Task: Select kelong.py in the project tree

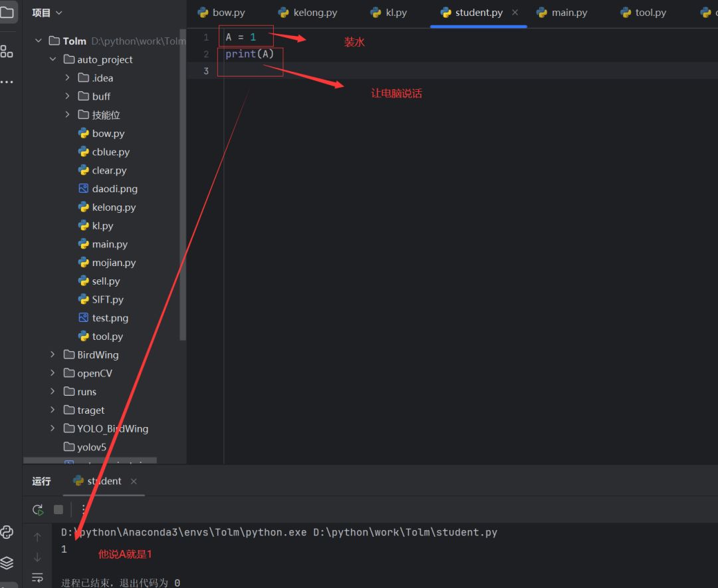Action: [x=107, y=207]
